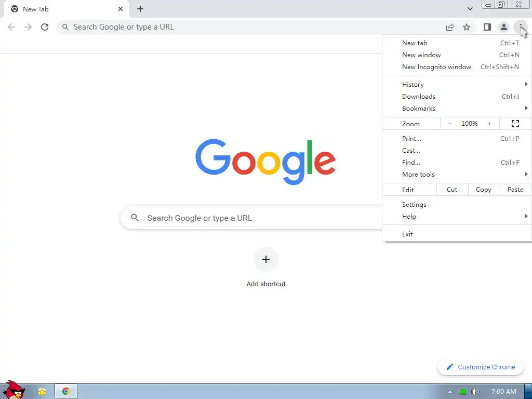Image resolution: width=532 pixels, height=399 pixels.
Task: Click the Show desktop strip
Action: click(x=528, y=392)
